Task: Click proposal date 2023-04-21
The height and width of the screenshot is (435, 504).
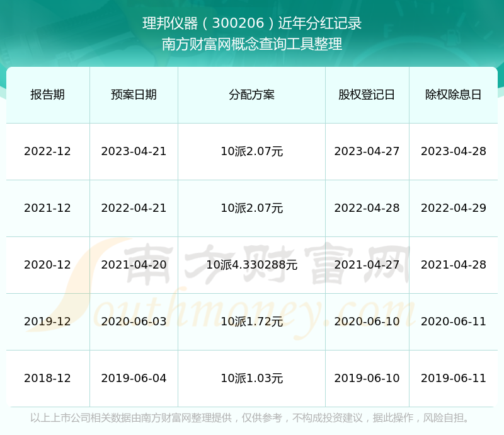Action: pos(134,151)
